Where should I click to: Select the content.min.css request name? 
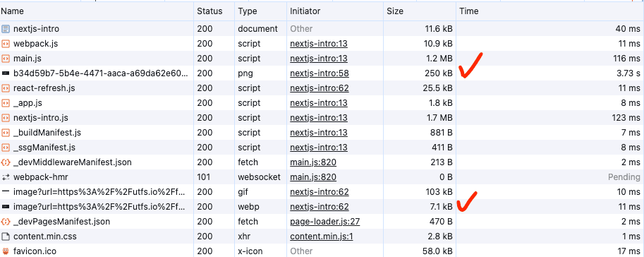click(44, 237)
